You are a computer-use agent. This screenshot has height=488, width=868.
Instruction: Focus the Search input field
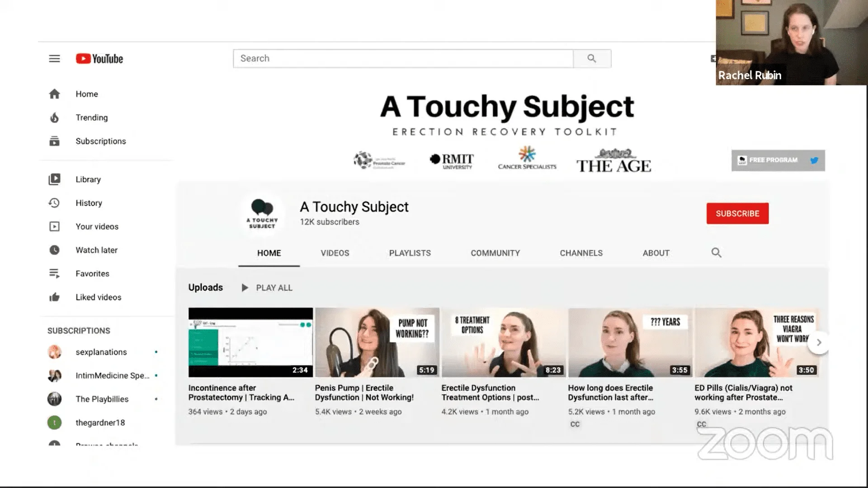point(403,58)
